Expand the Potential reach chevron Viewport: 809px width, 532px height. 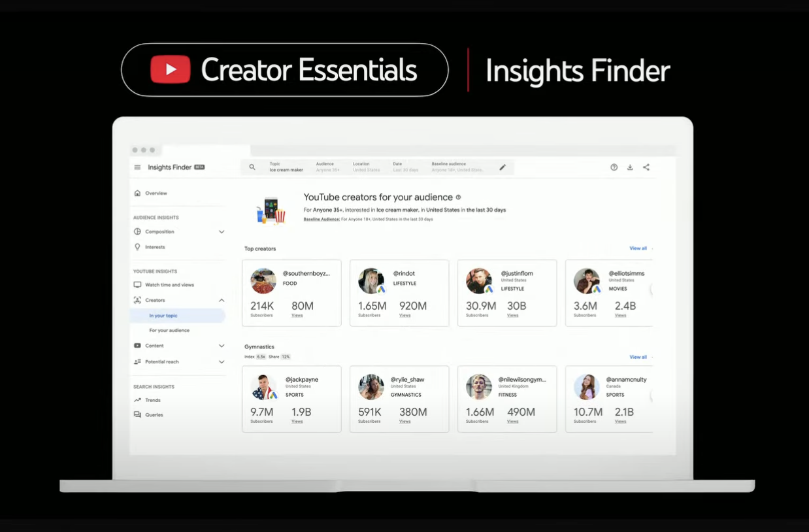(222, 361)
